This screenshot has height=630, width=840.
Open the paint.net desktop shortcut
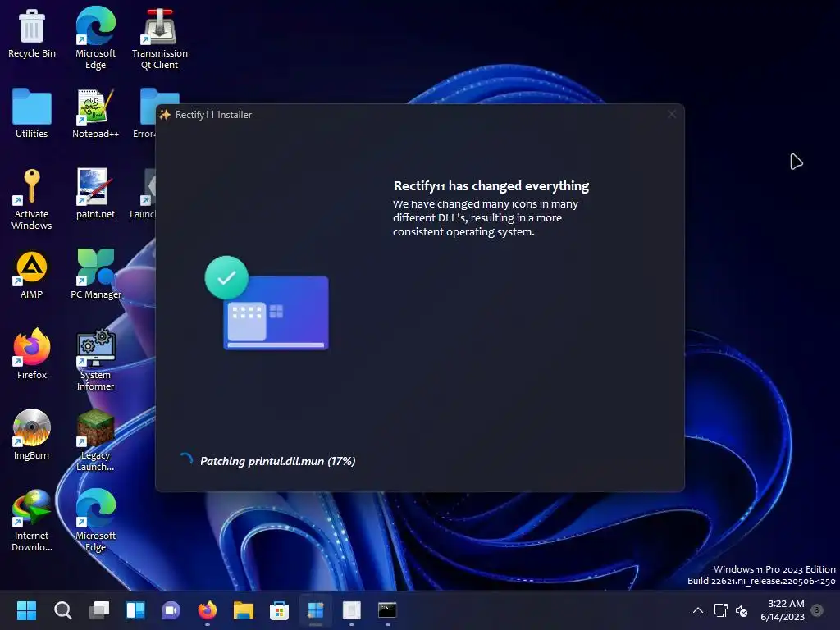pyautogui.click(x=95, y=194)
